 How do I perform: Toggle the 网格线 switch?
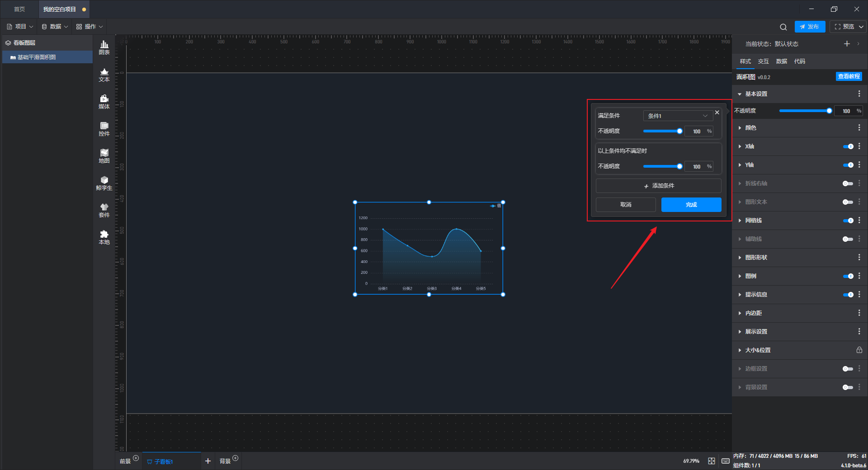848,221
